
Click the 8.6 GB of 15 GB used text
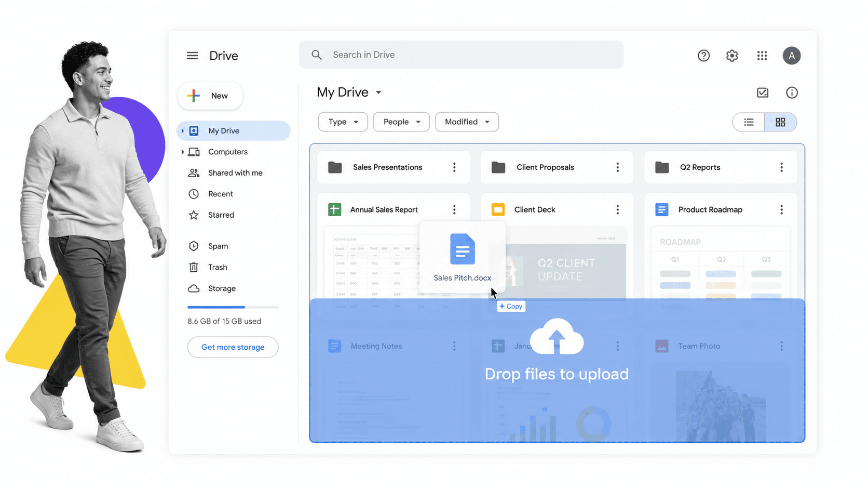click(x=224, y=321)
